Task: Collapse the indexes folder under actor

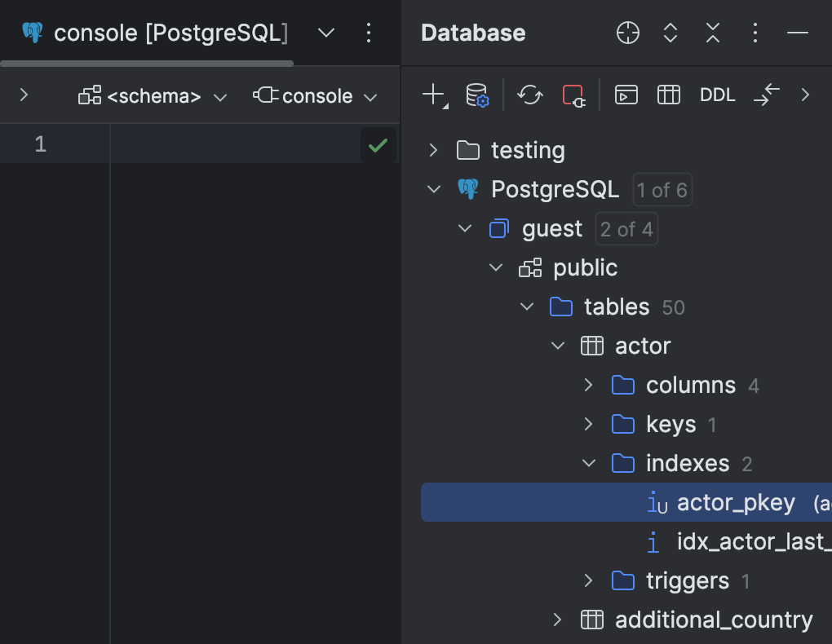Action: (589, 463)
